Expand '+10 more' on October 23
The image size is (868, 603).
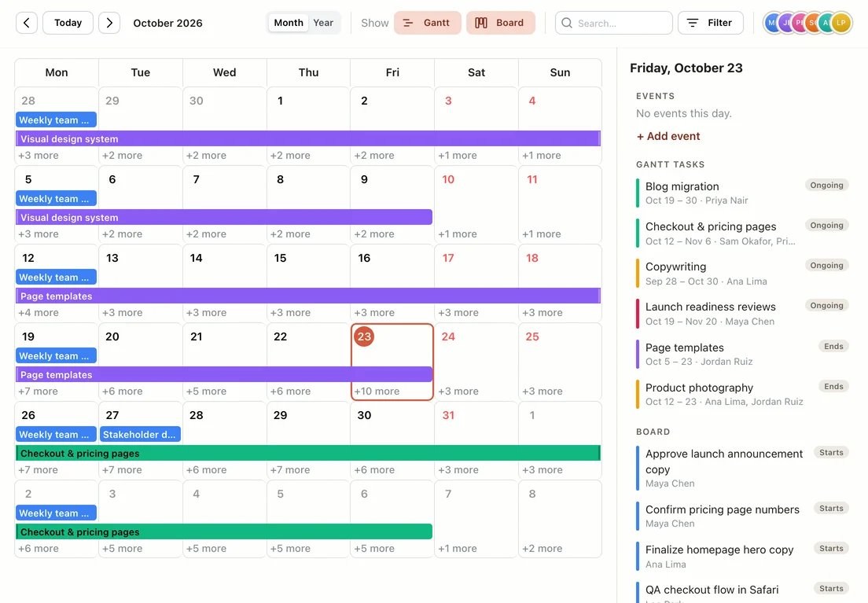coord(377,391)
